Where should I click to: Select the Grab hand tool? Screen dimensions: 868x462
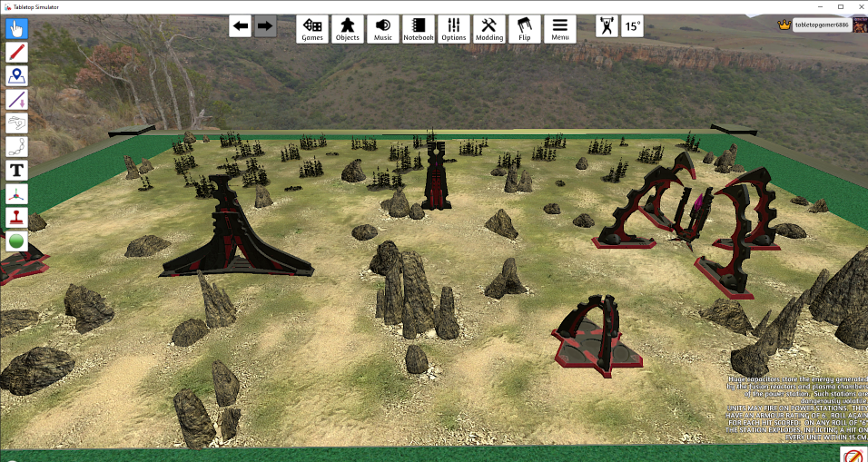pyautogui.click(x=16, y=29)
